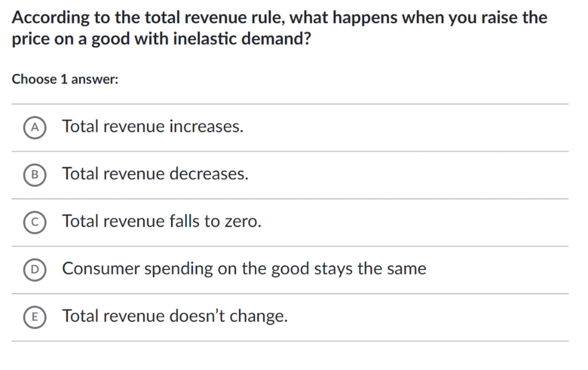Image resolution: width=588 pixels, height=370 pixels.
Task: Select radio option A circle
Action: pyautogui.click(x=35, y=128)
